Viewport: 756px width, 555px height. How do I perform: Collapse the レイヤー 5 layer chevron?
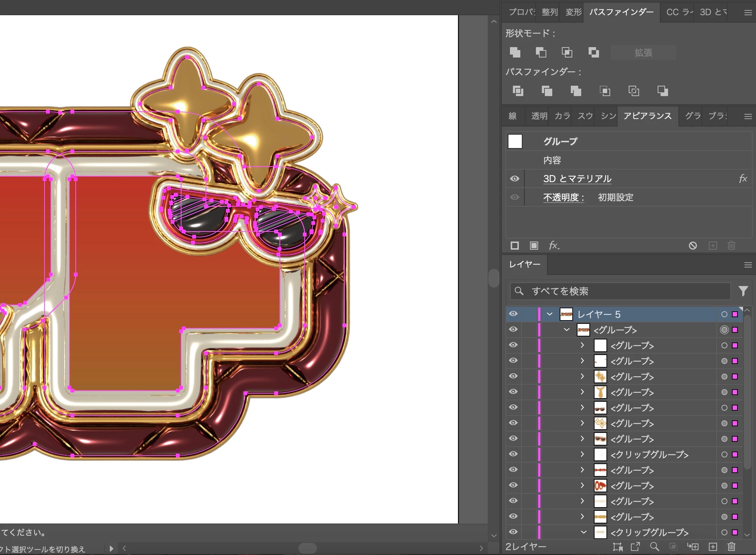pyautogui.click(x=550, y=314)
